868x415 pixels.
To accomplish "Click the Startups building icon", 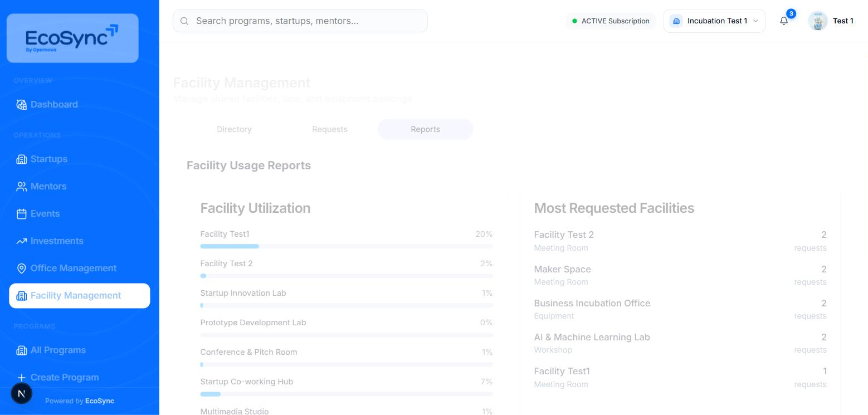I will point(22,159).
